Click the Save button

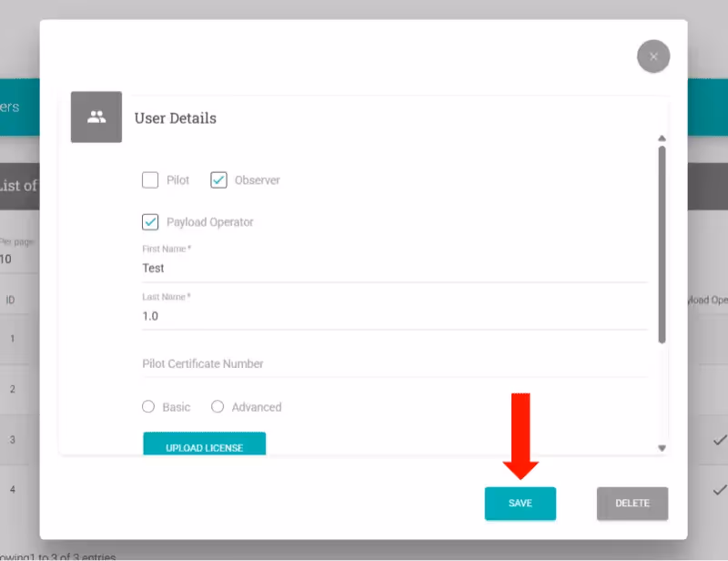tap(520, 504)
